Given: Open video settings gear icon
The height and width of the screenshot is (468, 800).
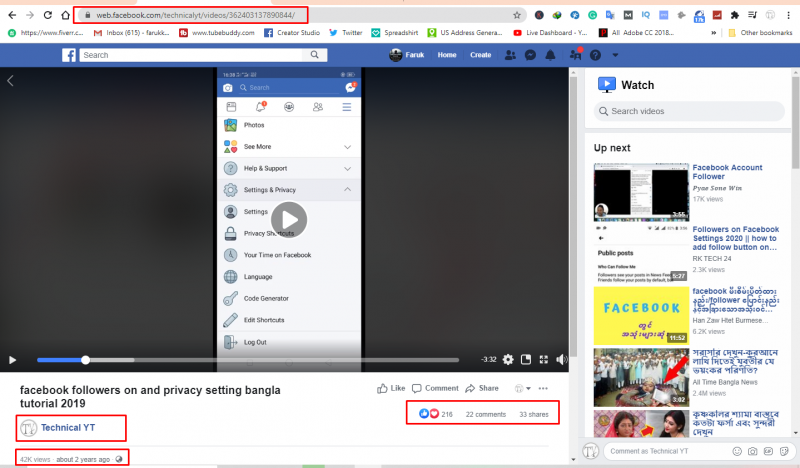Looking at the screenshot, I should pyautogui.click(x=508, y=360).
